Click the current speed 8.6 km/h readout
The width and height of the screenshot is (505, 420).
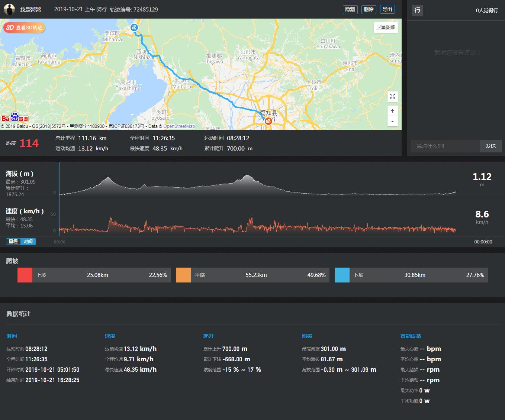(482, 217)
